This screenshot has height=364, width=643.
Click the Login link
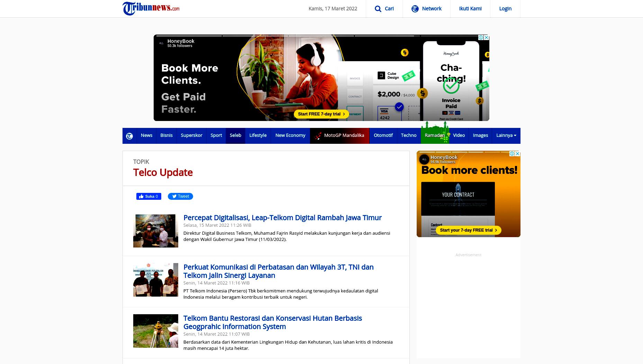tap(505, 9)
